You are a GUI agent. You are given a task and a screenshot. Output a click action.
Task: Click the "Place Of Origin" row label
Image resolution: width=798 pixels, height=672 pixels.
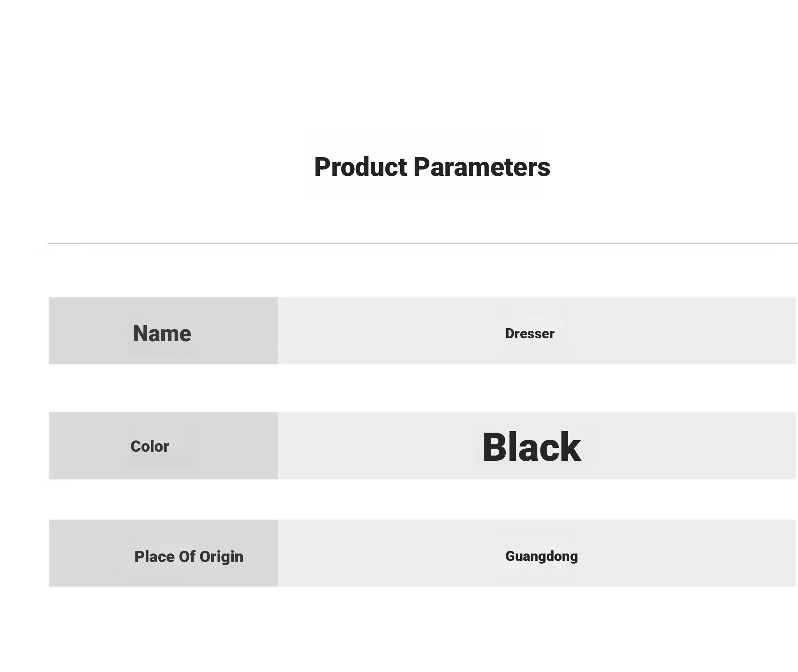(189, 557)
